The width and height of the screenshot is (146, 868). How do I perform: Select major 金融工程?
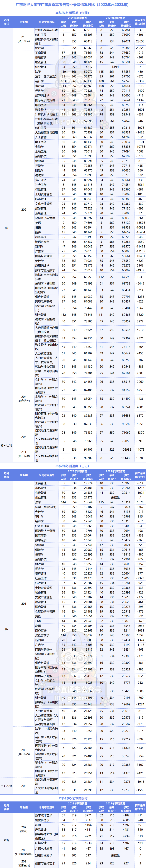tap(41, 151)
